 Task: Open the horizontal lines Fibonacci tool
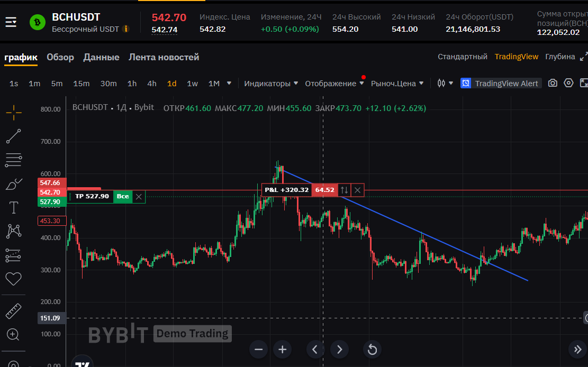click(14, 160)
